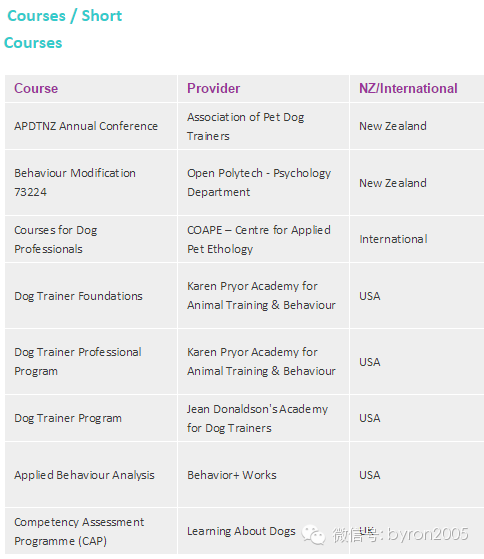Select Applied Behaviour Analysis course
The image size is (484, 559).
click(x=84, y=475)
